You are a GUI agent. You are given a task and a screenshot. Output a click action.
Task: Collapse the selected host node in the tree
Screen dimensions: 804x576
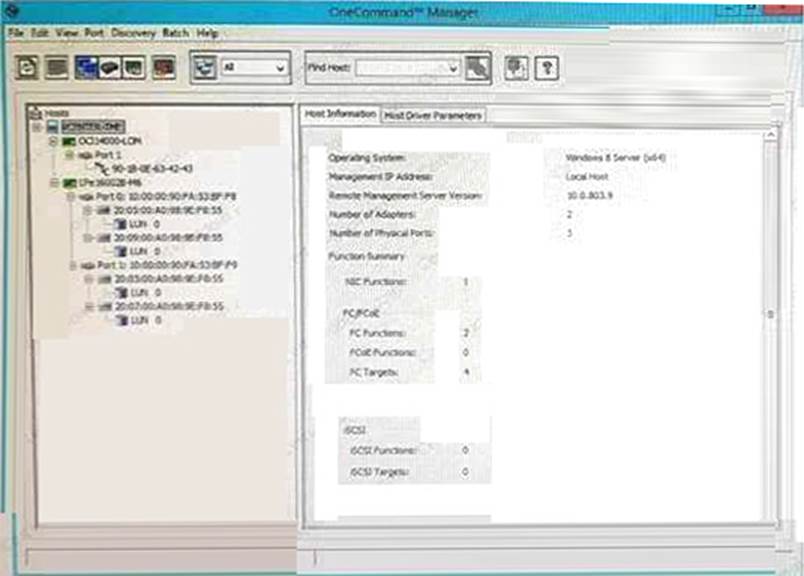point(37,127)
